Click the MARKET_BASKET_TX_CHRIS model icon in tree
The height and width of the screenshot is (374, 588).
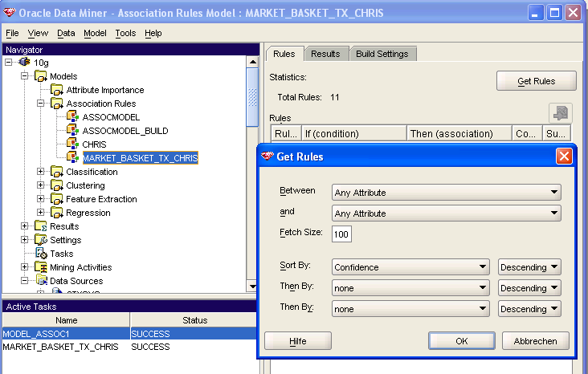coord(73,157)
